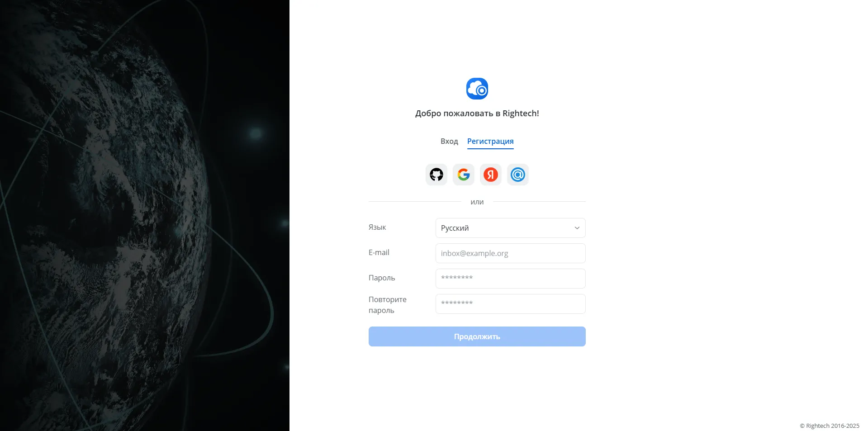868x431 pixels.
Task: Click the Rightech cloud logo icon
Action: tap(477, 89)
